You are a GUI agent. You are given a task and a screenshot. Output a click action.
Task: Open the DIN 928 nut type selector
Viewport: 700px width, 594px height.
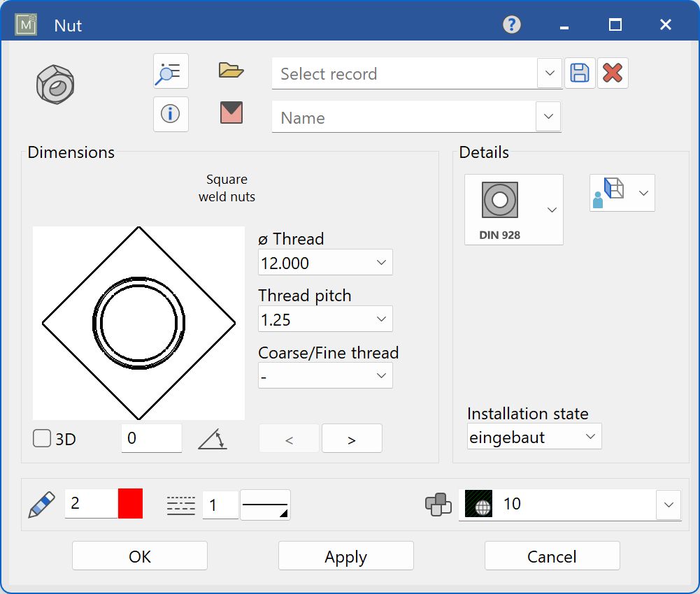click(513, 209)
